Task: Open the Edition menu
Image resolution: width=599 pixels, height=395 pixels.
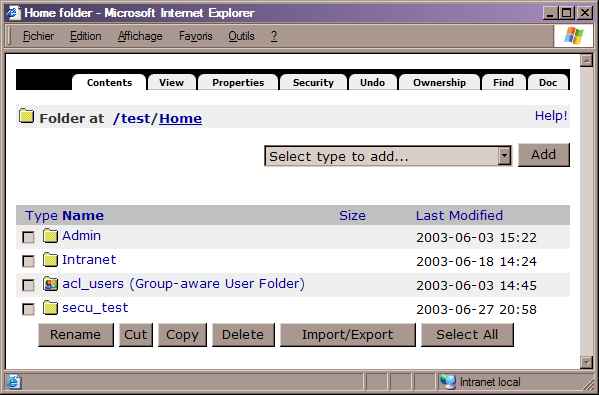Action: click(x=86, y=36)
